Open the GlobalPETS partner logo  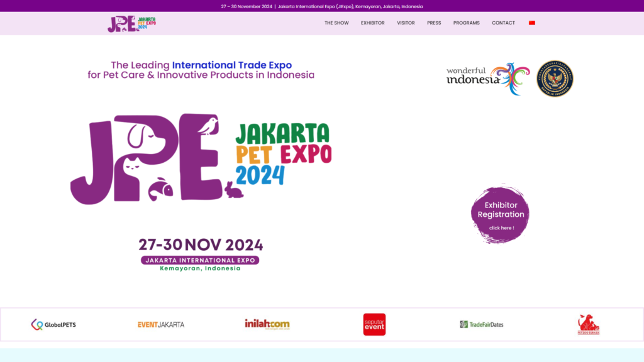(53, 325)
